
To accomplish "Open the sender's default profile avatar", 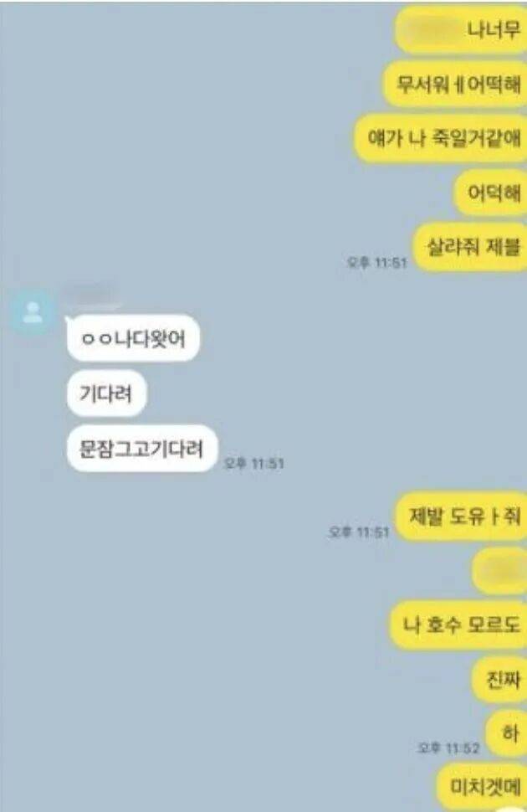I will coord(32,313).
